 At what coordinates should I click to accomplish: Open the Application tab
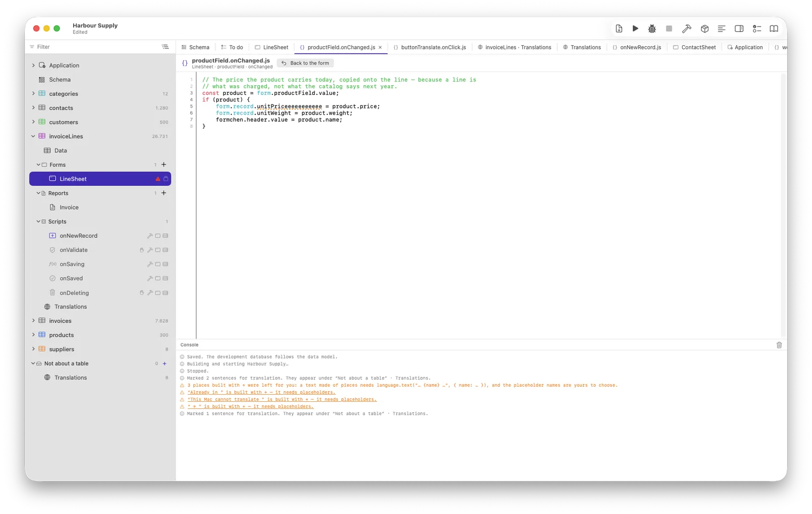tap(745, 47)
